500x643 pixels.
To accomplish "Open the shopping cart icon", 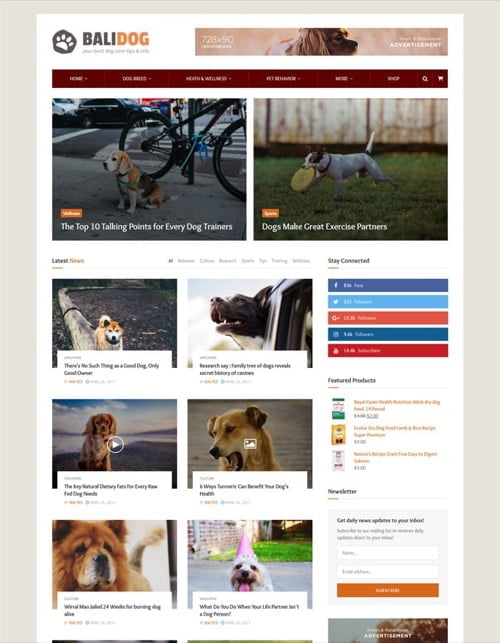I will [x=440, y=79].
